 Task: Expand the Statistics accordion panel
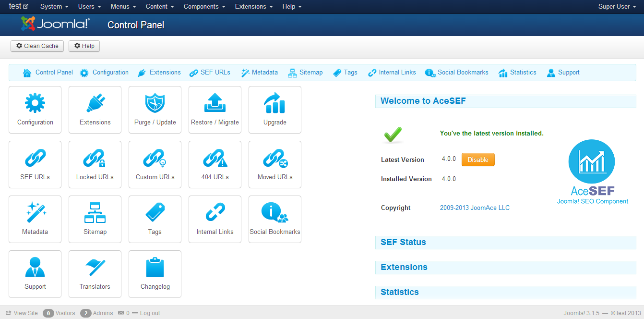tap(505, 292)
